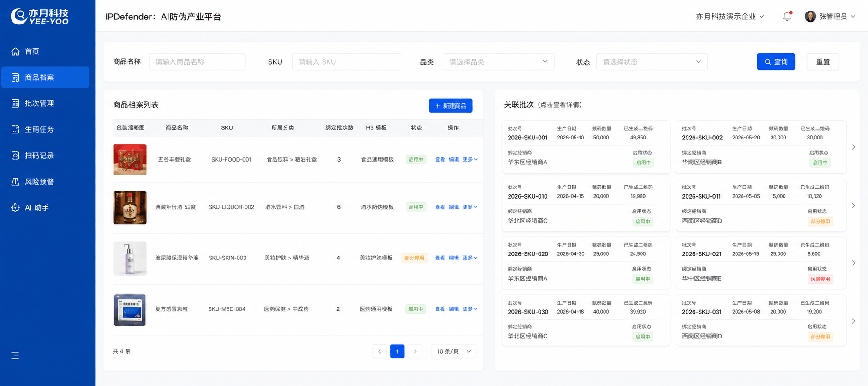
Task: Click the 复方感冒颗粒 thumbnail
Action: tap(130, 309)
